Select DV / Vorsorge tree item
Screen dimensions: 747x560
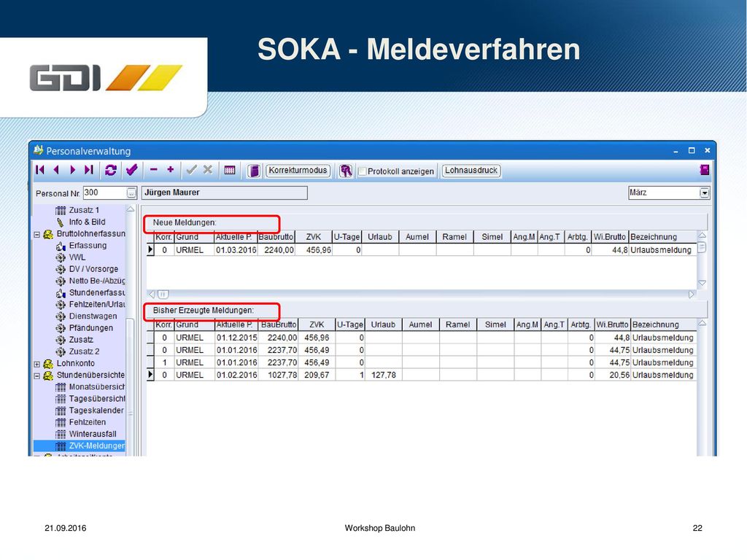point(93,269)
